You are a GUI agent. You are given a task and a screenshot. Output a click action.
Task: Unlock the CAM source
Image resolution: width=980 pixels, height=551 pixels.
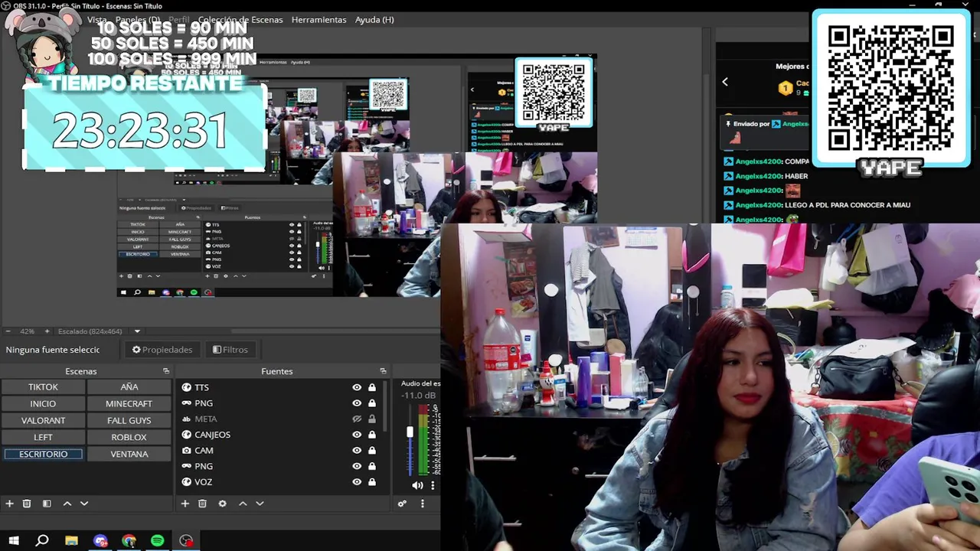coord(372,451)
